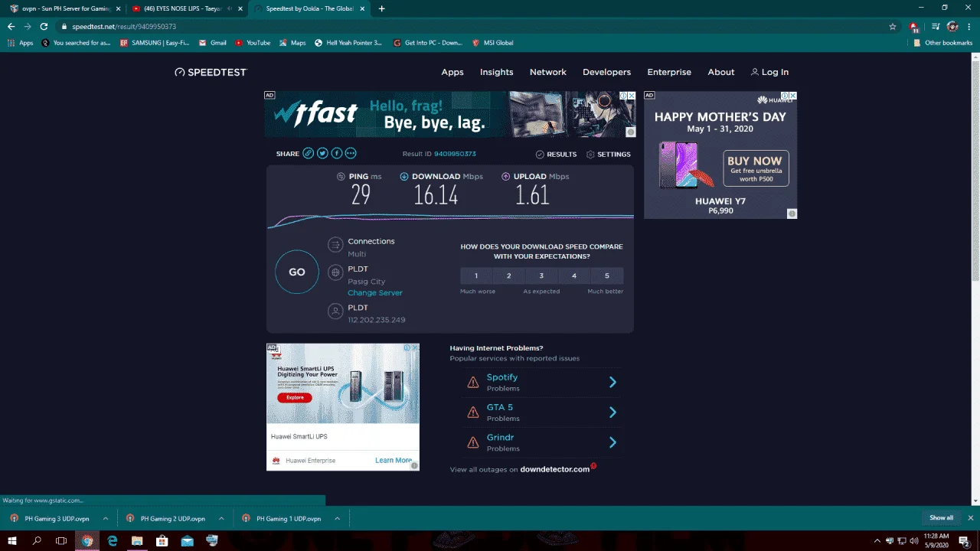Start test with GO button

[x=297, y=272]
